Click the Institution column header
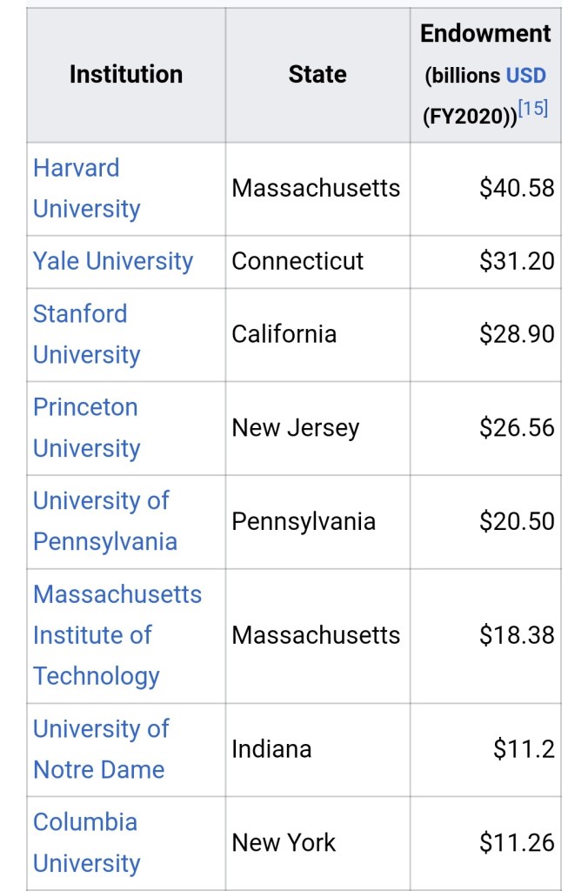588x891 pixels. click(126, 75)
